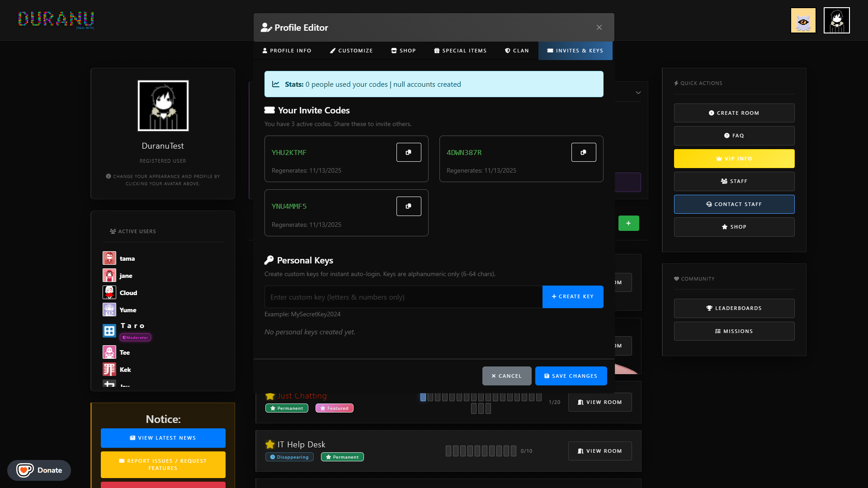Copy the 4DWN387R invite code
The width and height of the screenshot is (868, 488).
[584, 152]
